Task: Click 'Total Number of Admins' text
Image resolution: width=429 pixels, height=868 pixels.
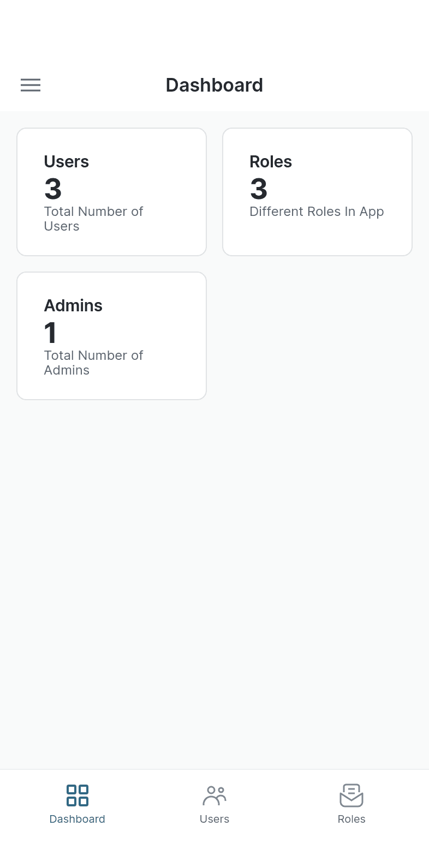Action: (x=93, y=363)
